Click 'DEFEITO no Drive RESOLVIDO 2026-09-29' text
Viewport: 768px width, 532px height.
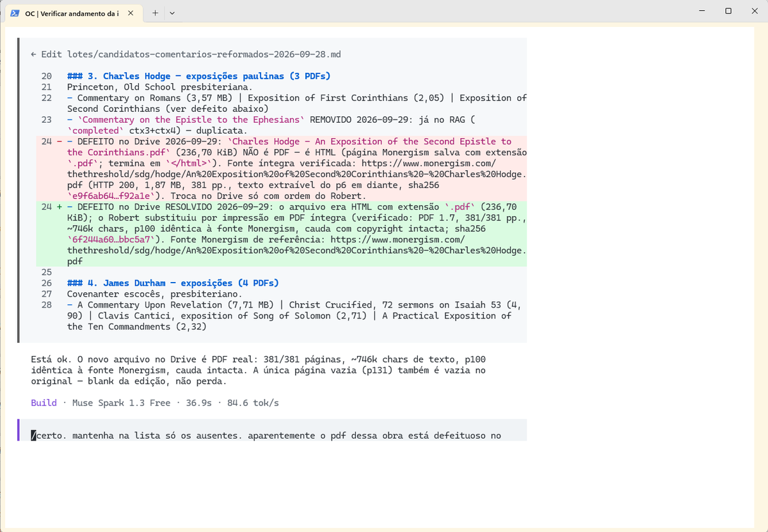click(x=172, y=207)
